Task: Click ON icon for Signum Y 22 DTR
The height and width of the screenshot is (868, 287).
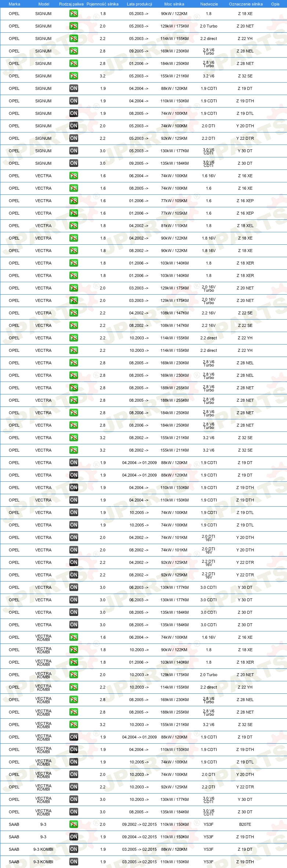Action: coord(73,138)
